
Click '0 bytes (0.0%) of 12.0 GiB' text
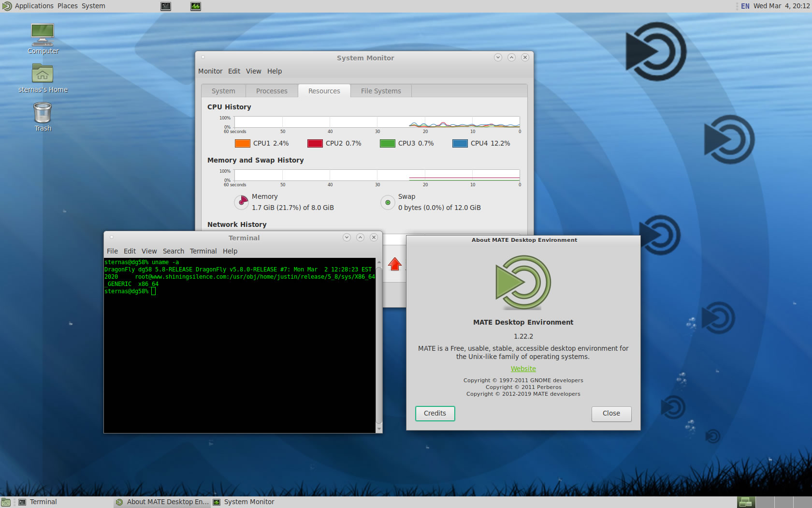click(439, 208)
